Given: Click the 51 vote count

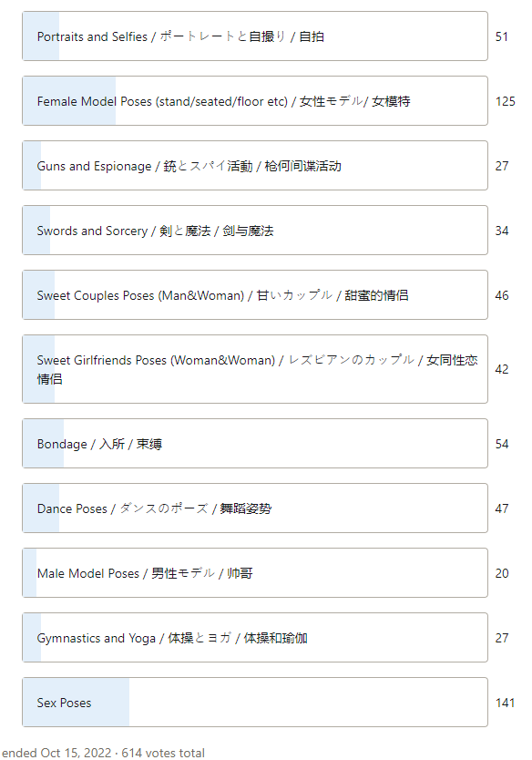Looking at the screenshot, I should point(501,36).
